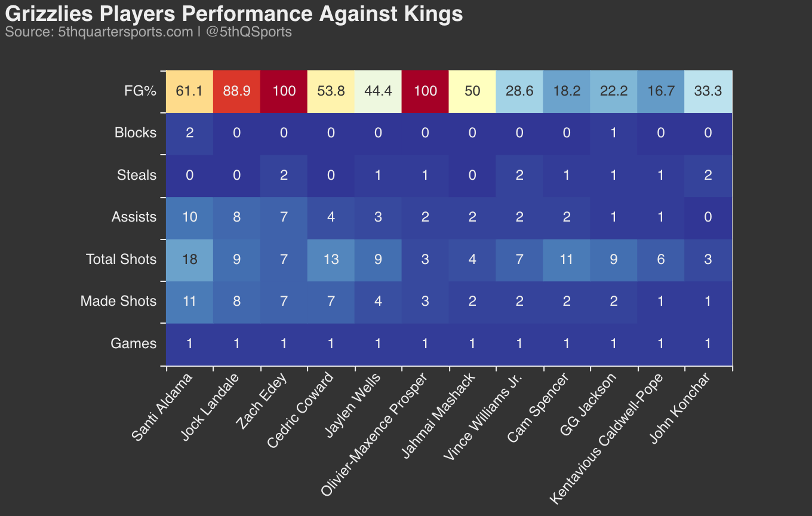Click Cedric Coward's Total Shots cell showing 13
The height and width of the screenshot is (516, 812).
(331, 259)
